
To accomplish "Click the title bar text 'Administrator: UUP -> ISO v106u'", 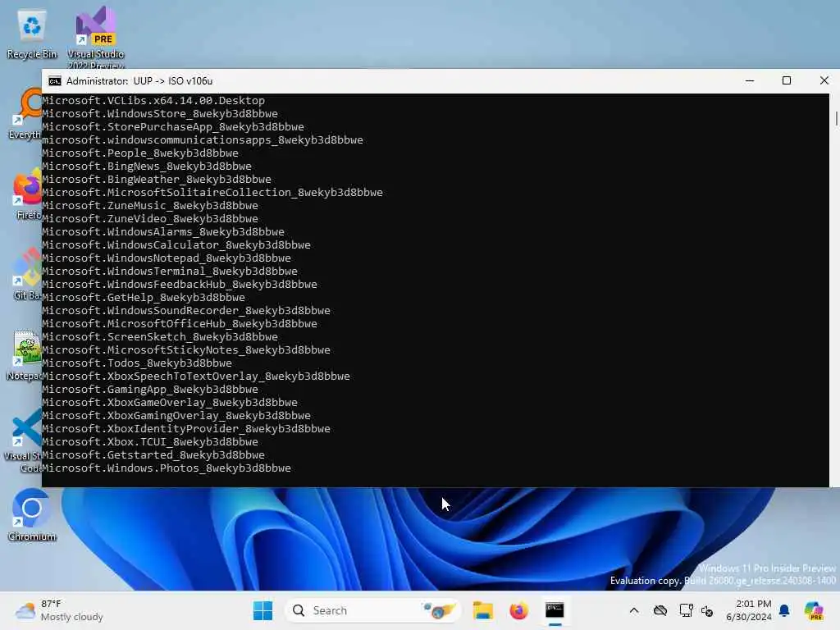I will (139, 81).
